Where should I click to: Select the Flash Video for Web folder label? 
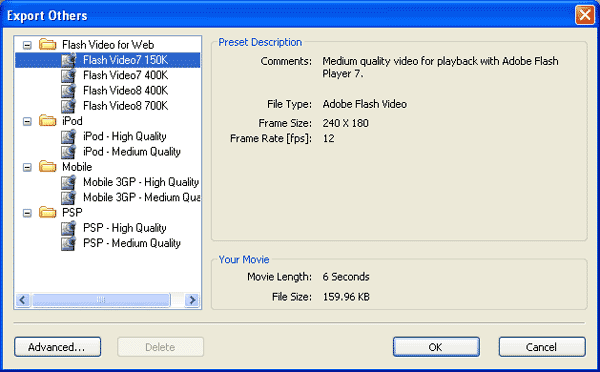[x=108, y=45]
